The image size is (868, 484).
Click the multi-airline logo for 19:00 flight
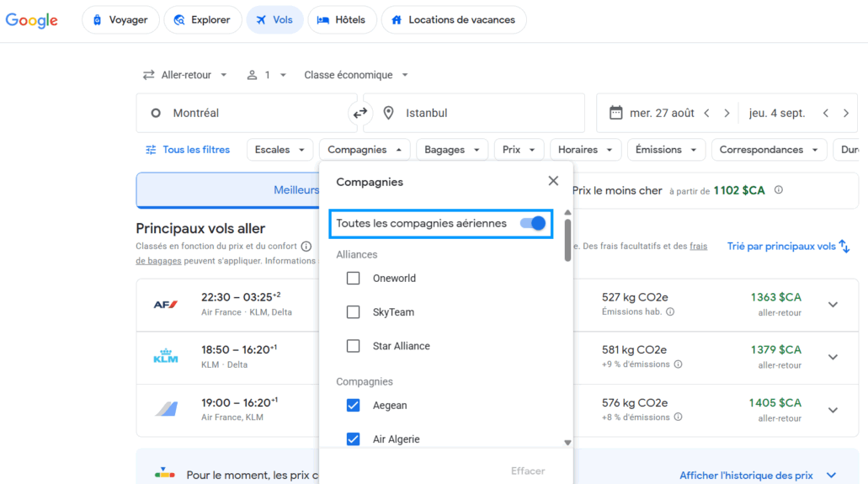click(166, 409)
